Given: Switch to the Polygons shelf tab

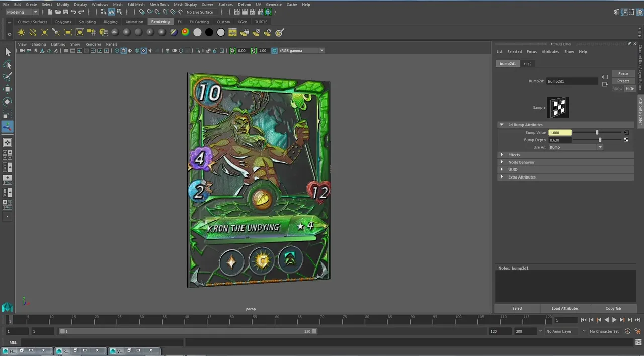Looking at the screenshot, I should pos(63,22).
